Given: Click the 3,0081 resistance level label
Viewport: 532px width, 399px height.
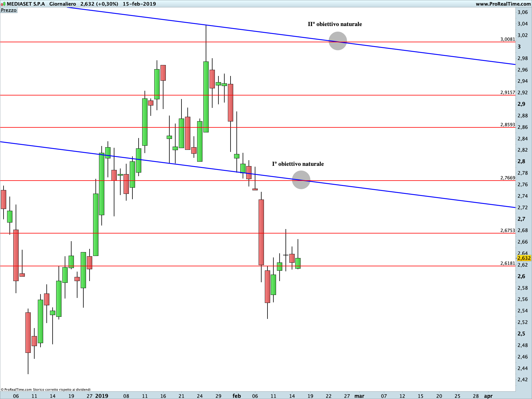Looking at the screenshot, I should click(508, 39).
